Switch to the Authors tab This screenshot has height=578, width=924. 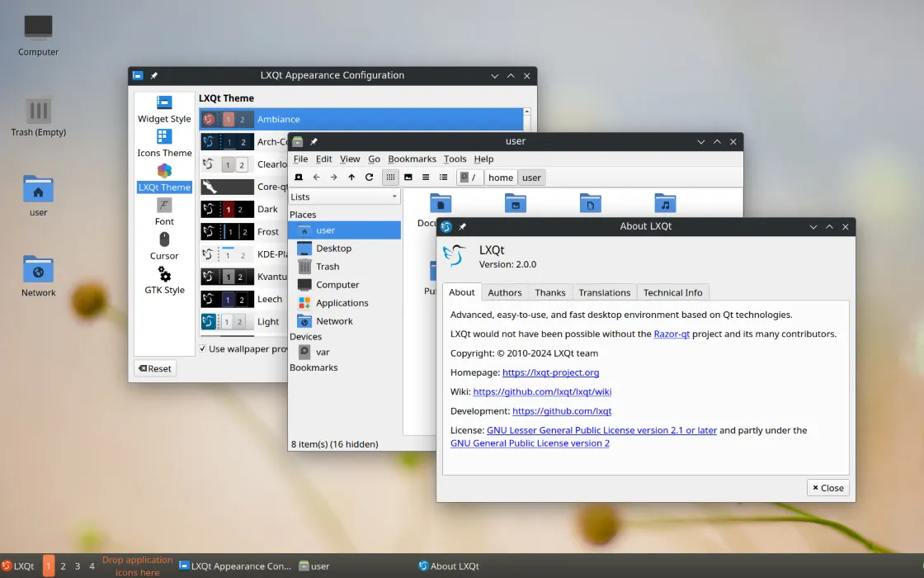(504, 292)
